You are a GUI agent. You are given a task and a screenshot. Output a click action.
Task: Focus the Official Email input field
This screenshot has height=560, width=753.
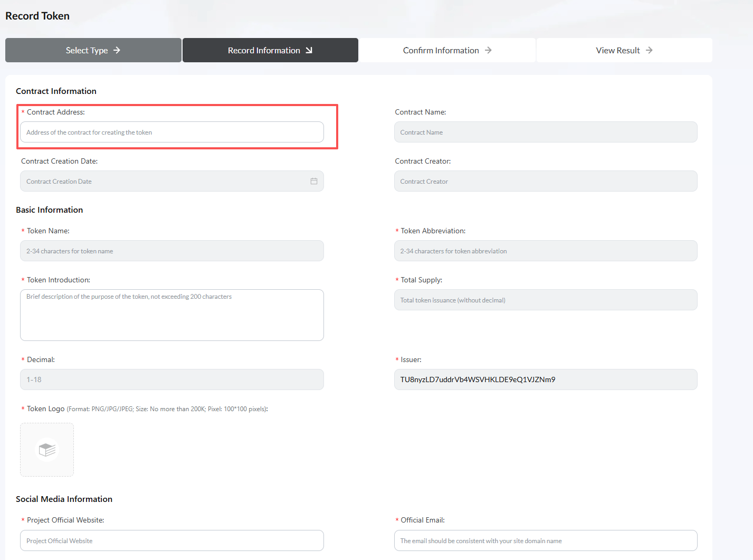(545, 540)
